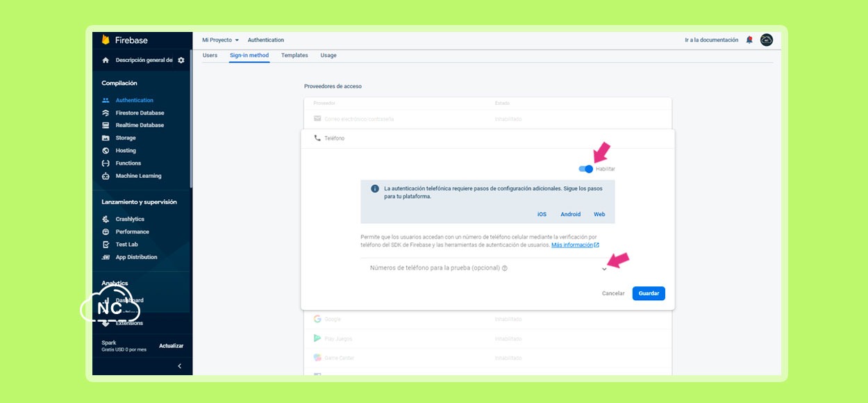Select Test Lab in sidebar

pos(126,245)
